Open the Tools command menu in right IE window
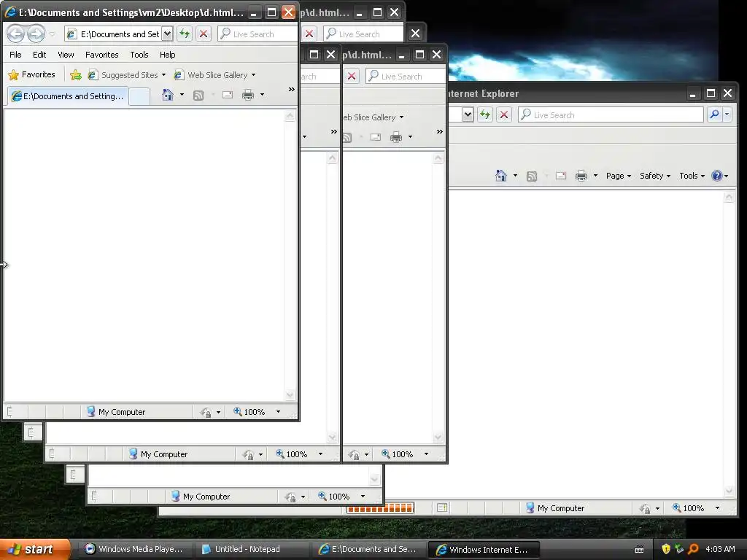747x560 pixels. pos(692,176)
